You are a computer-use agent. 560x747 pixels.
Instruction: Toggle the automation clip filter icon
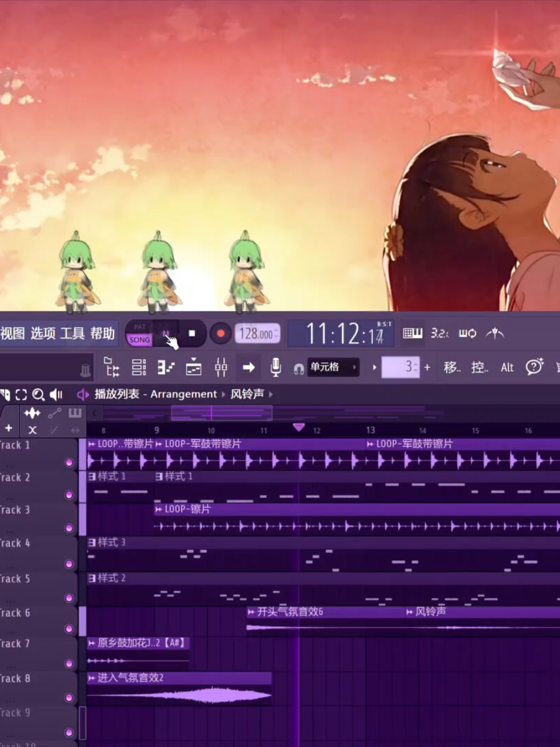click(x=54, y=414)
